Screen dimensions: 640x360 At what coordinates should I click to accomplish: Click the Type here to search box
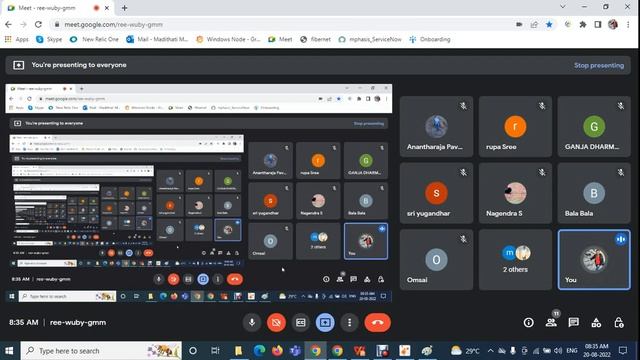pyautogui.click(x=101, y=351)
